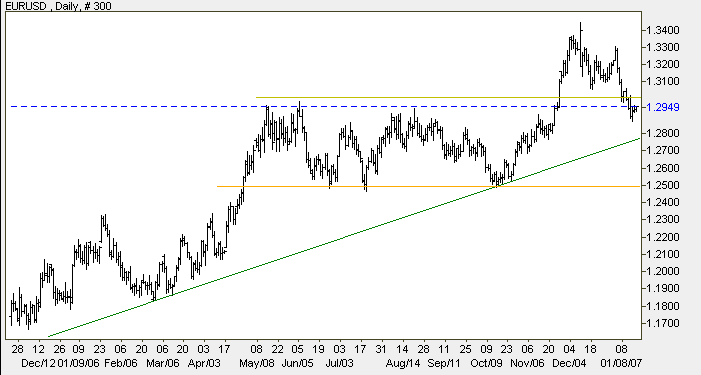Click the EURUSD Daily chart title

[58, 6]
